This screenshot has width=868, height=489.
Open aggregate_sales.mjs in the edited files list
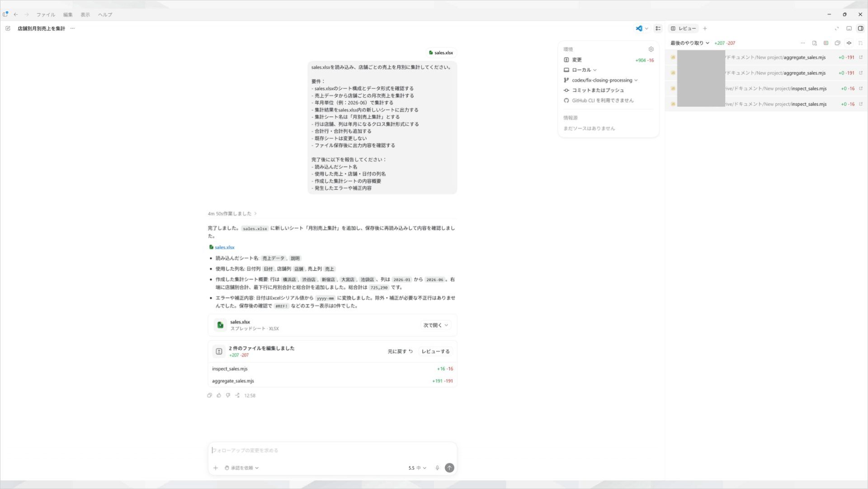point(332,381)
